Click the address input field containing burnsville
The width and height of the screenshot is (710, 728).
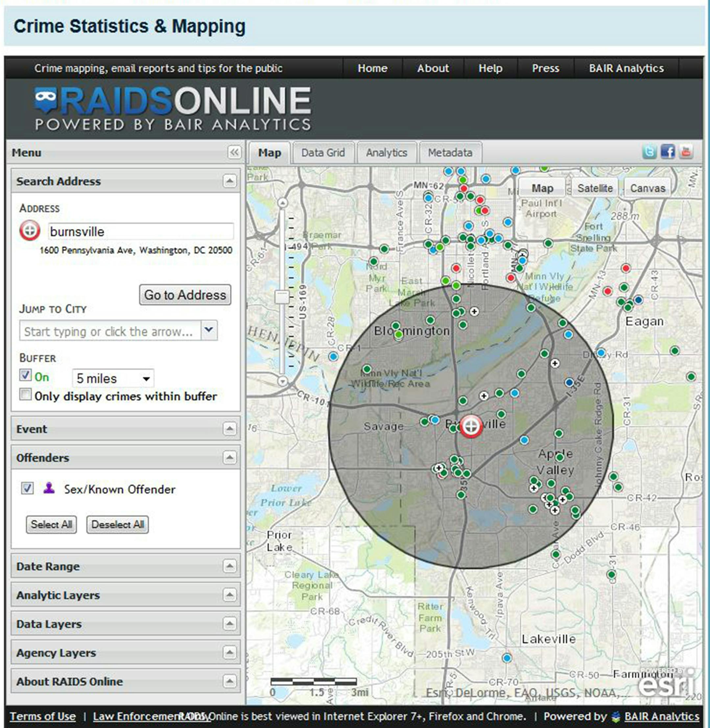[x=141, y=231]
